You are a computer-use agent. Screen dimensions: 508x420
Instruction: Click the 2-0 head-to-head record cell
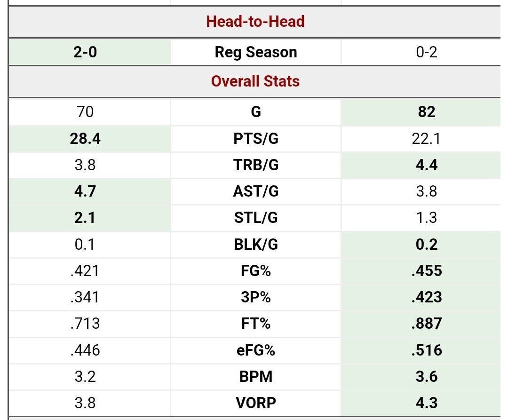coord(86,52)
